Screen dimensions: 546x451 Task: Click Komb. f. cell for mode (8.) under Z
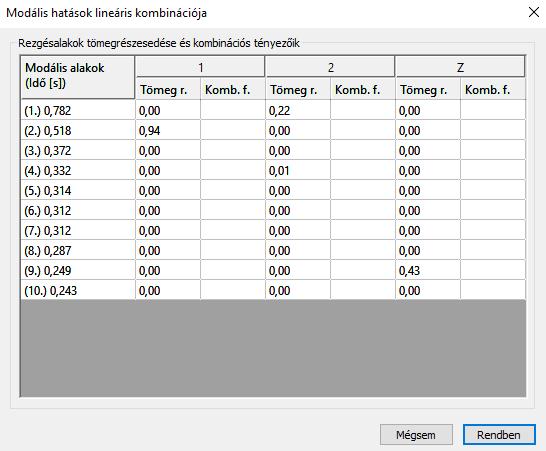coord(493,251)
